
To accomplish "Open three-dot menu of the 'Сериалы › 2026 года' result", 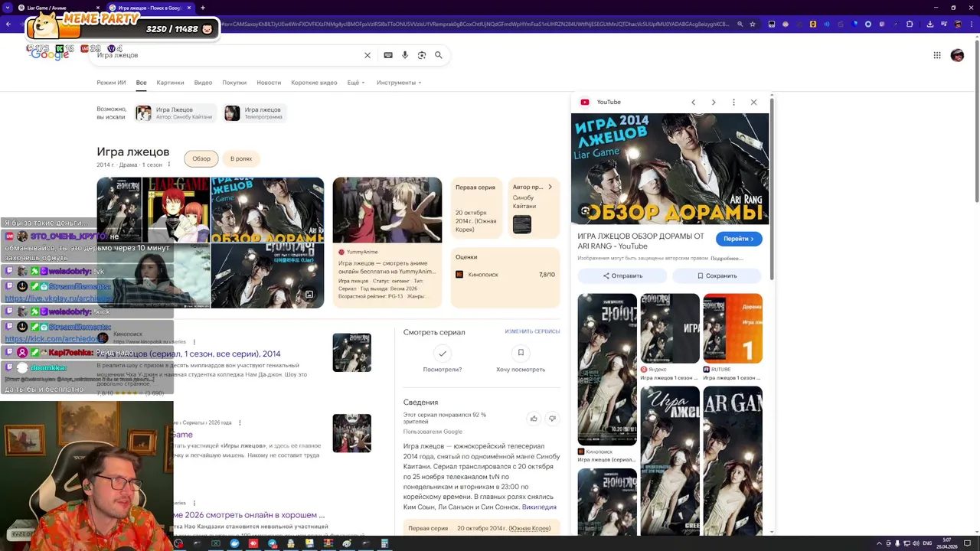I will [240, 422].
